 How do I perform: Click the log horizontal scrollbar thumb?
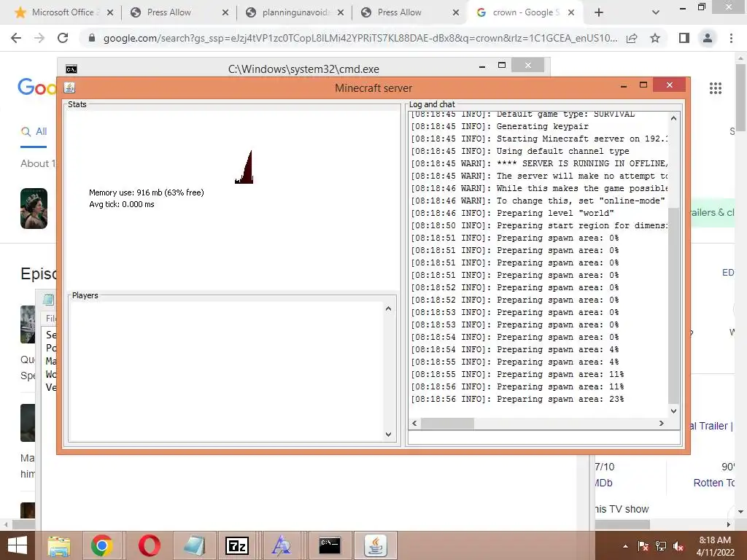[x=447, y=424]
